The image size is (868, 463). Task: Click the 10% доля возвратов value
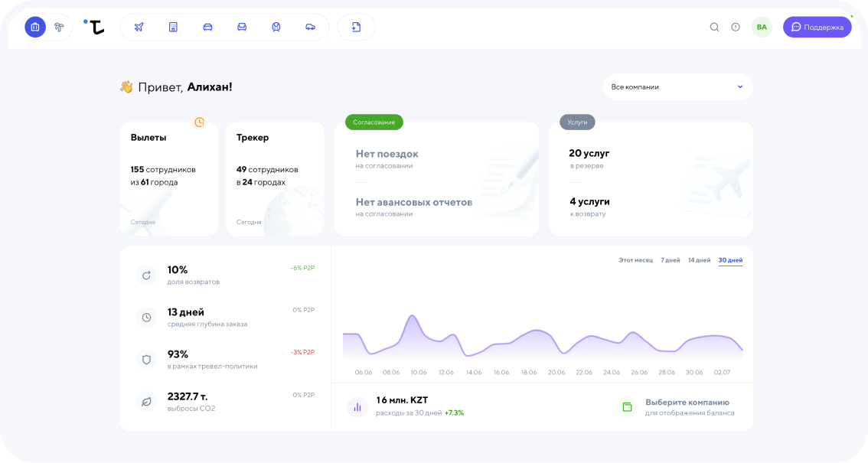click(193, 275)
